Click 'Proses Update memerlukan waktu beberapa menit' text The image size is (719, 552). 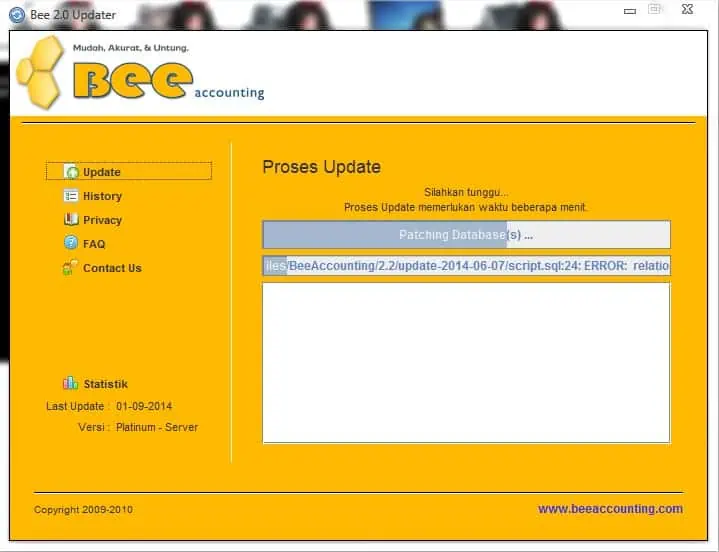465,207
